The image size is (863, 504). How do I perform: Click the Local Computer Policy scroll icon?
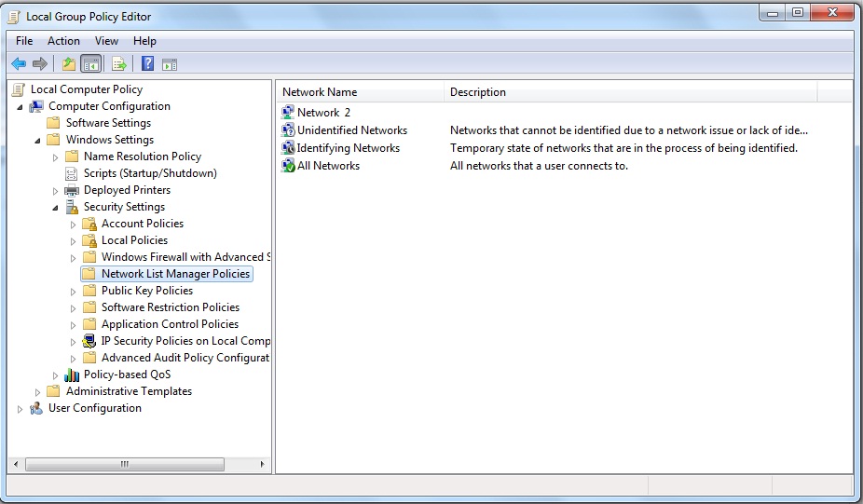[x=19, y=89]
